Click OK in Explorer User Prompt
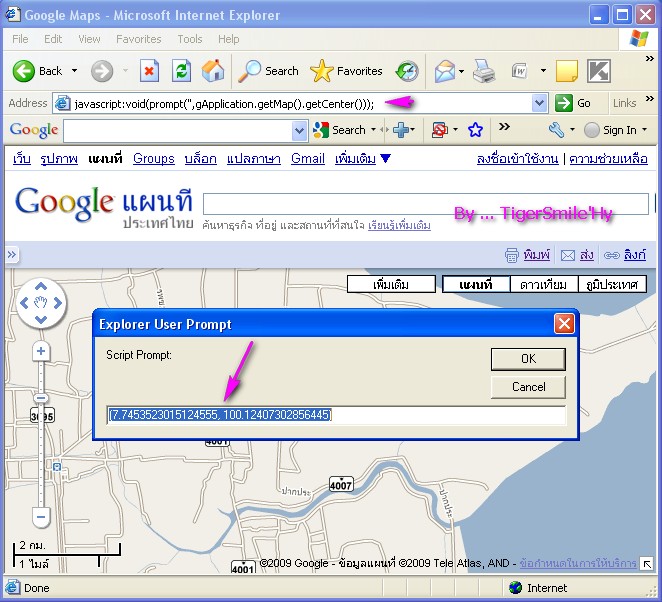The height and width of the screenshot is (602, 662). click(528, 359)
